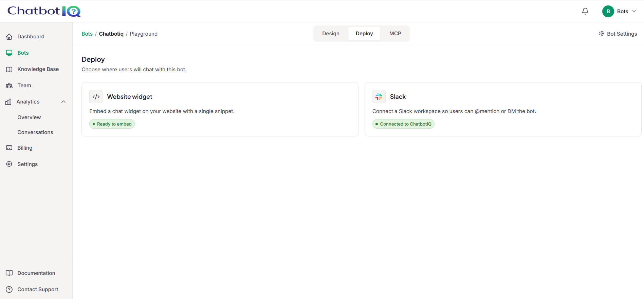This screenshot has width=644, height=299.
Task: Click the Bots monitor icon in sidebar
Action: point(9,53)
